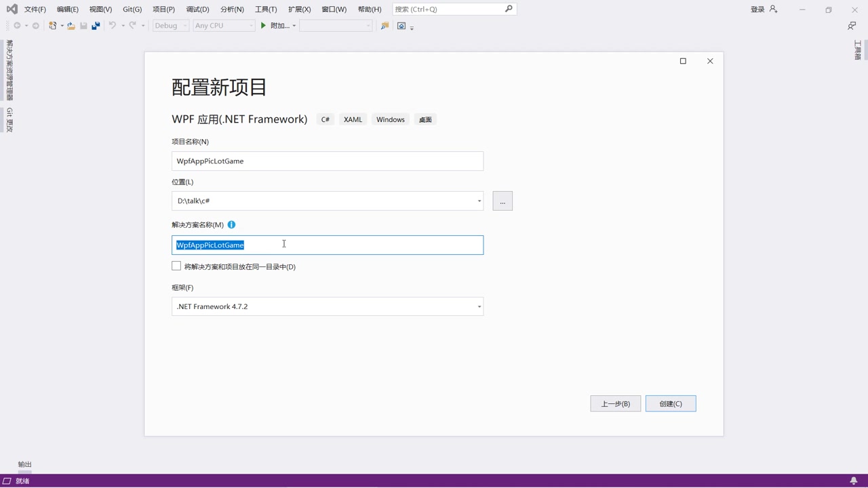Screen dimensions: 868x488
Task: Open the 调试(D) menu
Action: (x=197, y=9)
